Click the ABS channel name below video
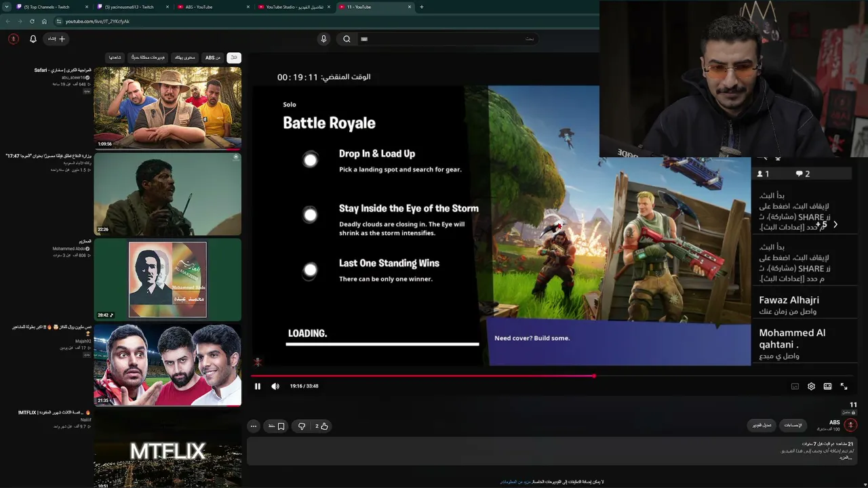Screen dimensions: 868x488 point(835,422)
